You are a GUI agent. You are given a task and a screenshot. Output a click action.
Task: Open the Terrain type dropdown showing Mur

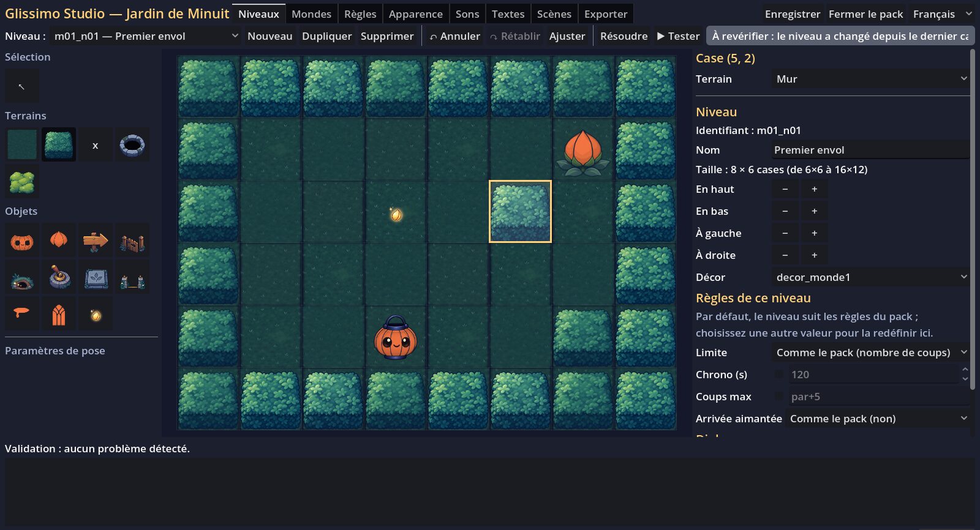tap(871, 79)
